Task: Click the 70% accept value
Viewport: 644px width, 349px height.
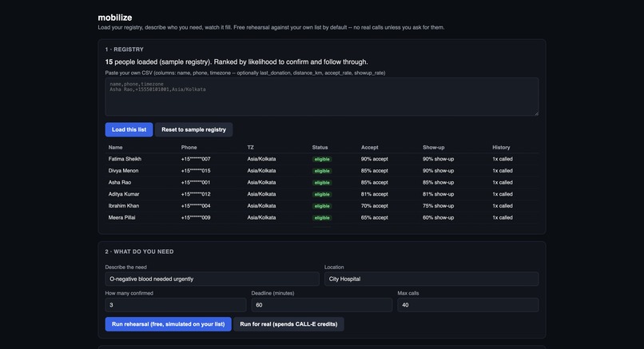Action: [x=374, y=206]
